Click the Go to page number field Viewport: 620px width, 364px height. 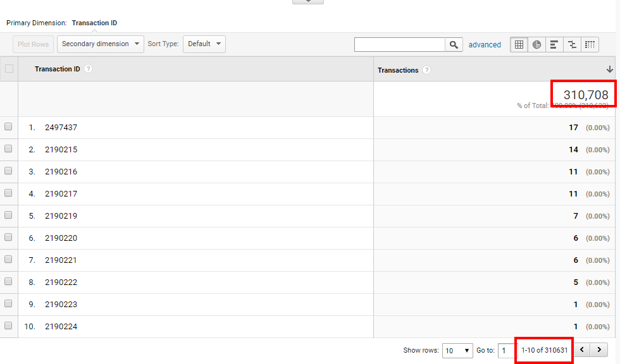coord(507,351)
